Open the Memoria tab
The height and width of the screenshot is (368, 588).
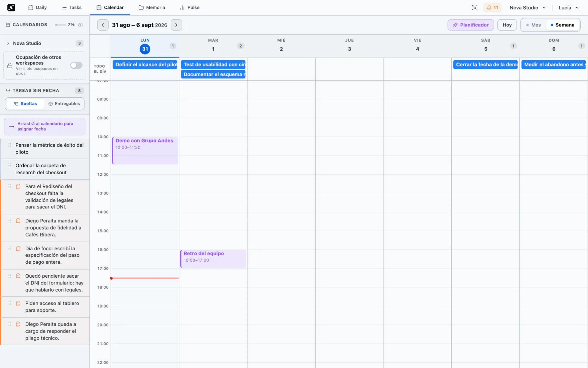pos(152,7)
